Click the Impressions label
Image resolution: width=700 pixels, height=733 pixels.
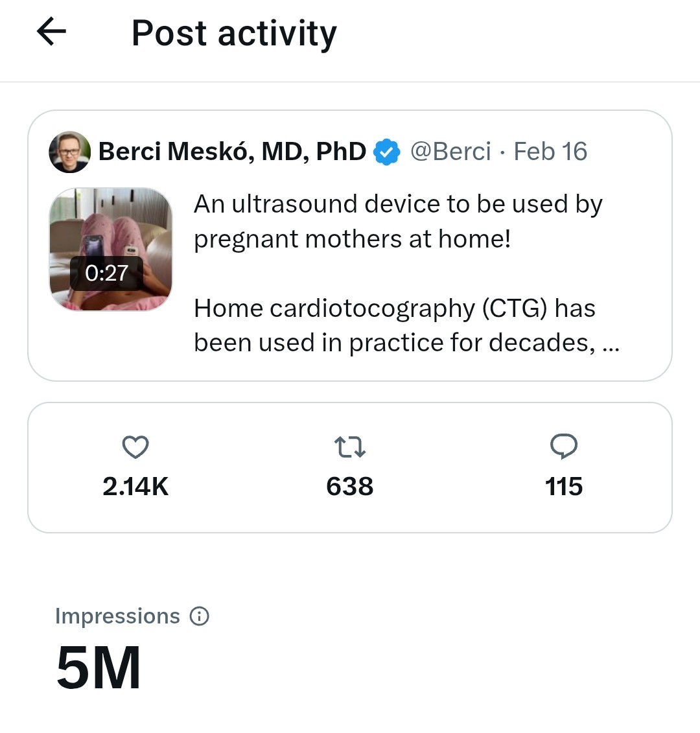(117, 616)
